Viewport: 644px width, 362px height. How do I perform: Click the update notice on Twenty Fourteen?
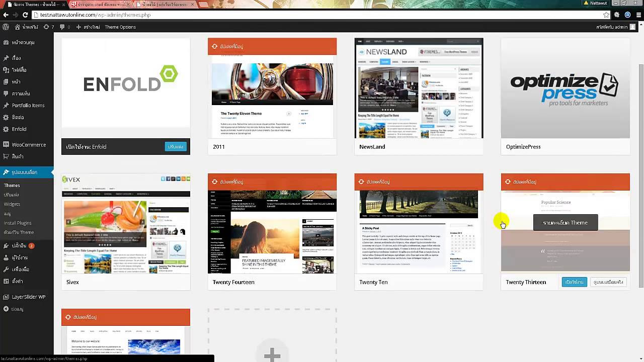pos(272,182)
